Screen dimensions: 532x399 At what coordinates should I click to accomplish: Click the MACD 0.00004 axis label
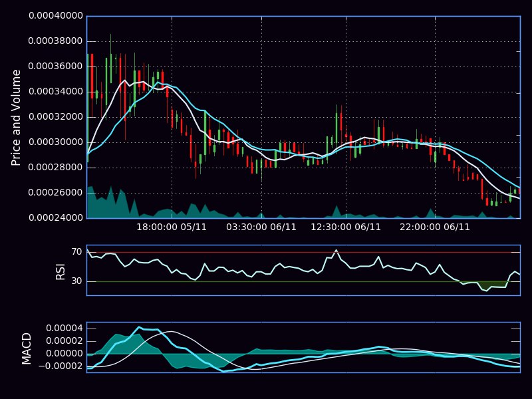(65, 329)
